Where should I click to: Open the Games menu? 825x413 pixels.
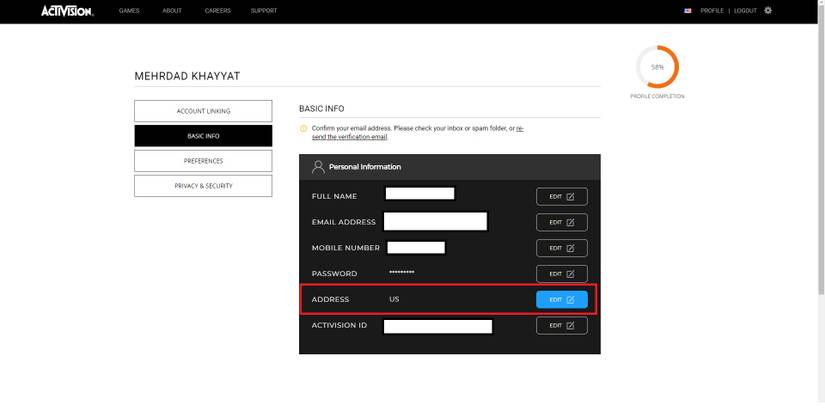coord(129,11)
